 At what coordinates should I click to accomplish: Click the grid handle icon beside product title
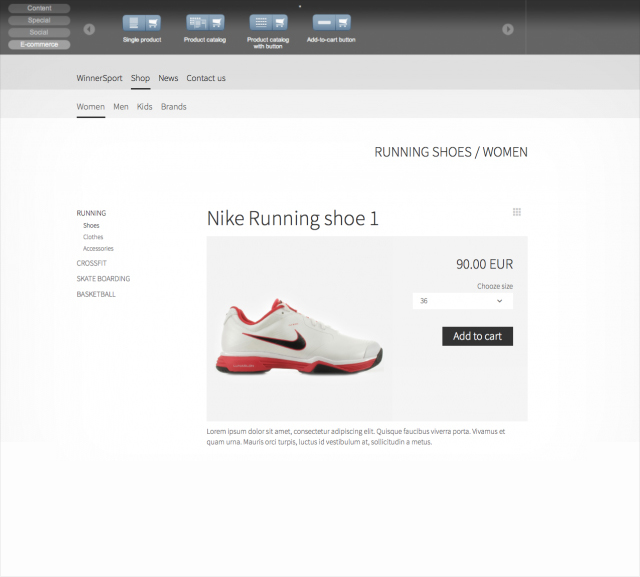coord(517,212)
